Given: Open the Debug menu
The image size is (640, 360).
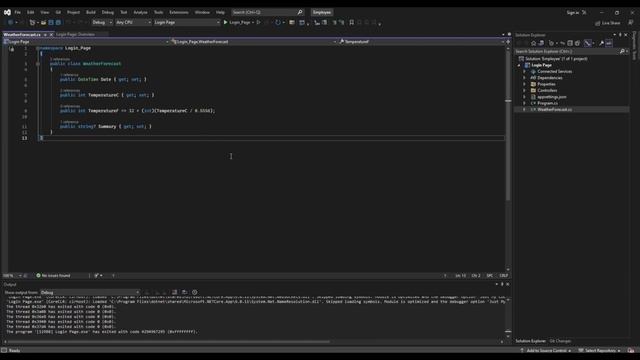Looking at the screenshot, I should 108,12.
